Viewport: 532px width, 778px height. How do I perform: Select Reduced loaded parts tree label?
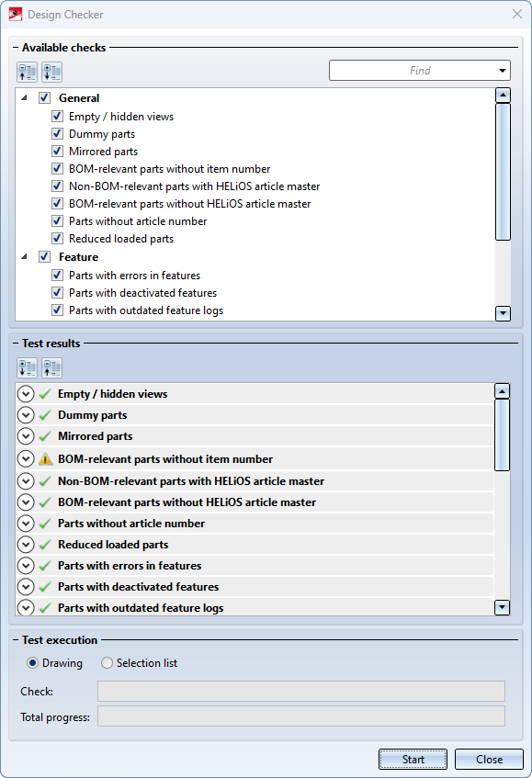tap(121, 239)
